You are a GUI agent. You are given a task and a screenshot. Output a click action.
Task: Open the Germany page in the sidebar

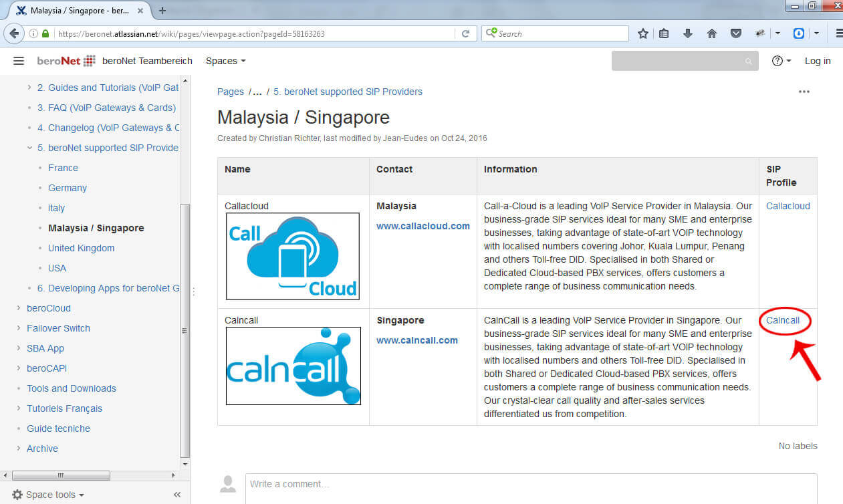[68, 188]
